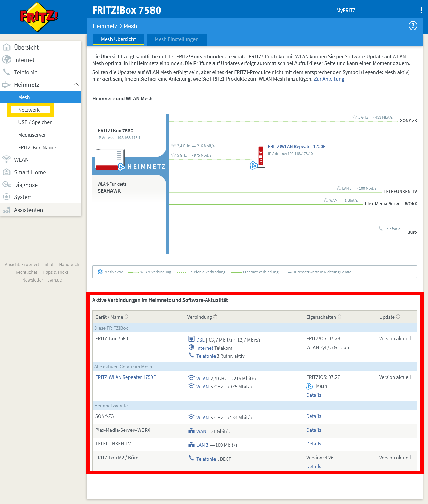
Task: Click the Diagnose sidebar icon
Action: 7,185
